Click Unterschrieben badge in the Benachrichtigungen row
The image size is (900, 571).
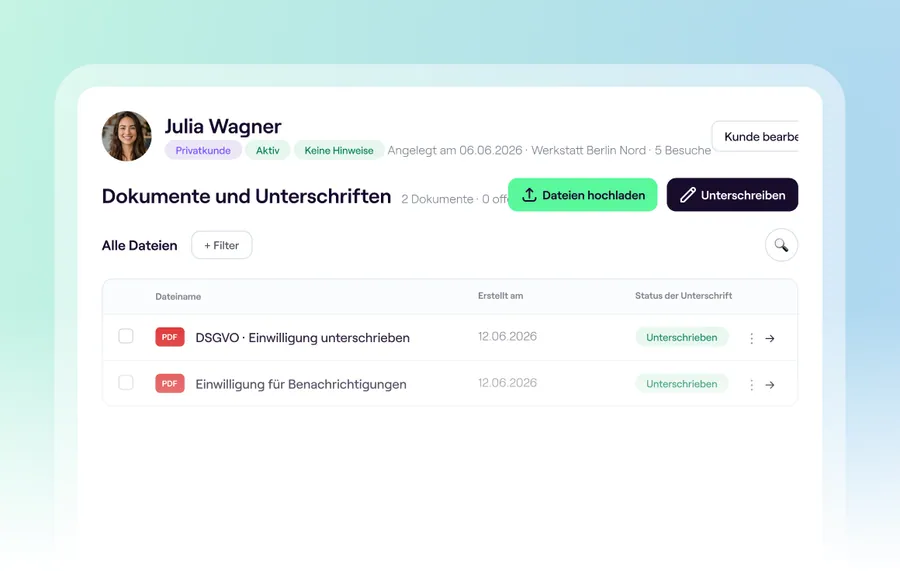(x=682, y=384)
